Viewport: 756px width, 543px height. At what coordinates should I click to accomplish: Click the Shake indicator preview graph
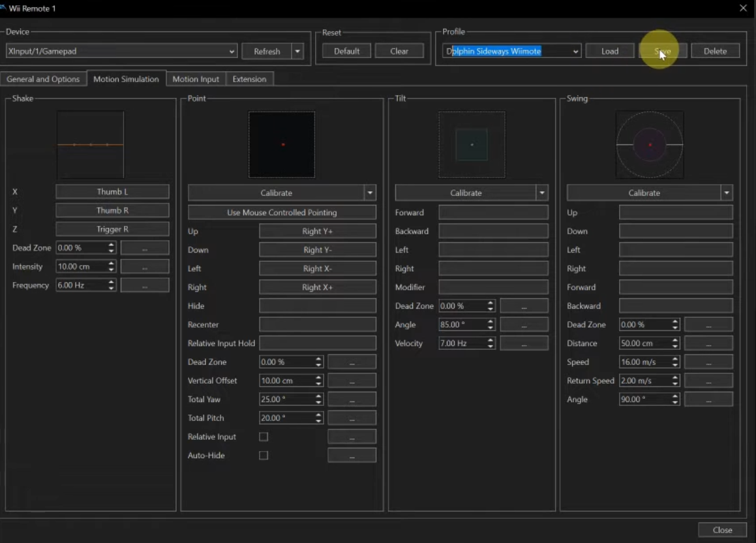coord(91,144)
